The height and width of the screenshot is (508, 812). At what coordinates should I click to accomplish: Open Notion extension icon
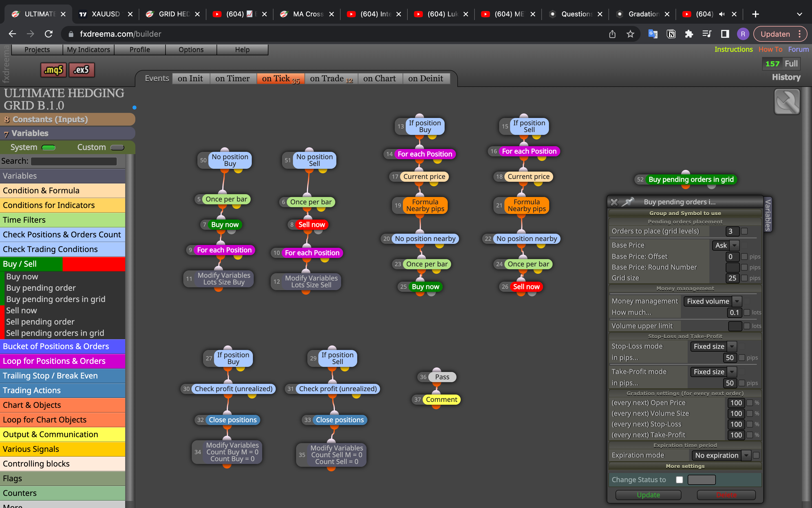click(671, 34)
